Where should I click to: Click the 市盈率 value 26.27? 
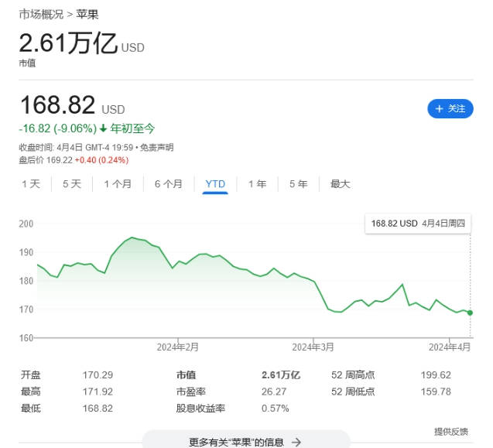tap(274, 392)
